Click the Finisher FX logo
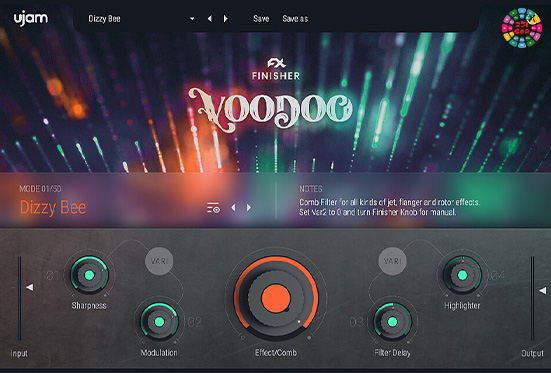551x373 pixels. tap(276, 69)
